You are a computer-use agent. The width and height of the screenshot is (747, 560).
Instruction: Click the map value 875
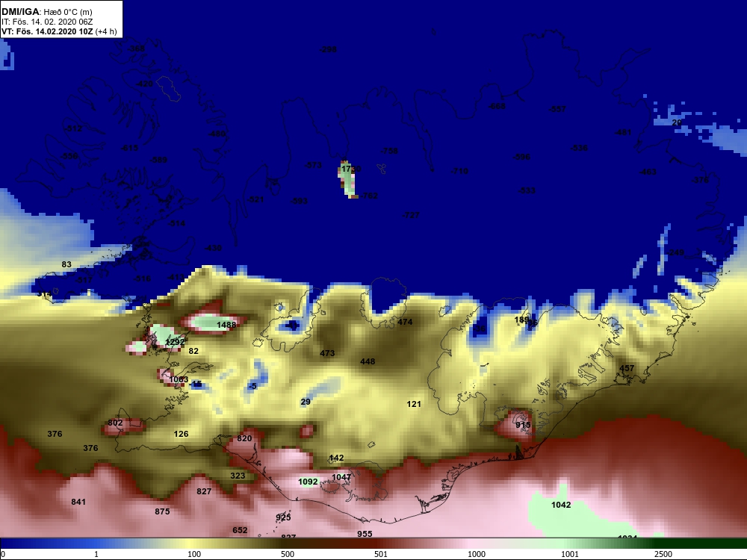(x=162, y=511)
